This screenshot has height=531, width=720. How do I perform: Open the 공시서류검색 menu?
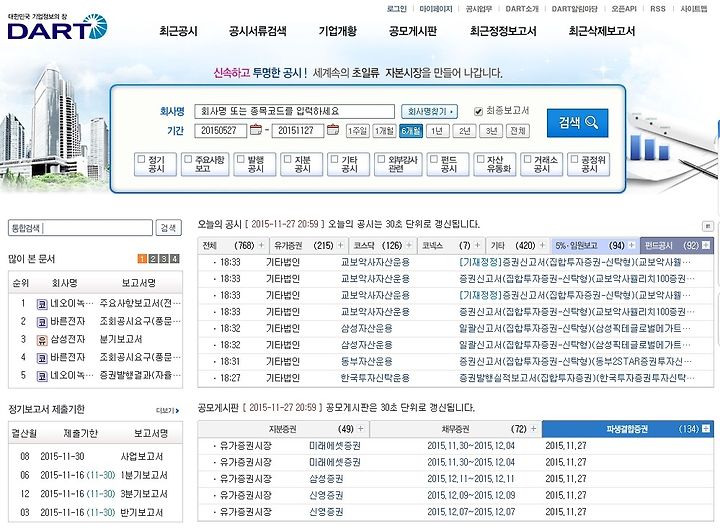tap(258, 31)
